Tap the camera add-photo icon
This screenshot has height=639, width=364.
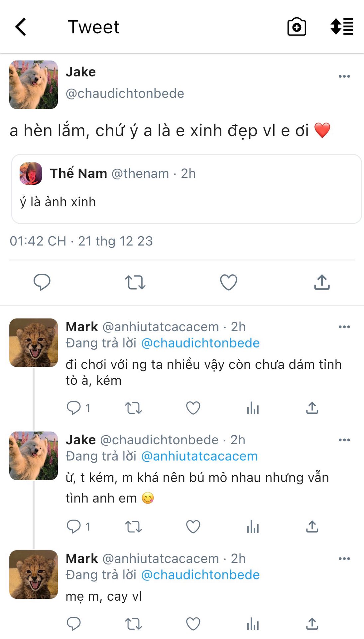click(x=297, y=27)
